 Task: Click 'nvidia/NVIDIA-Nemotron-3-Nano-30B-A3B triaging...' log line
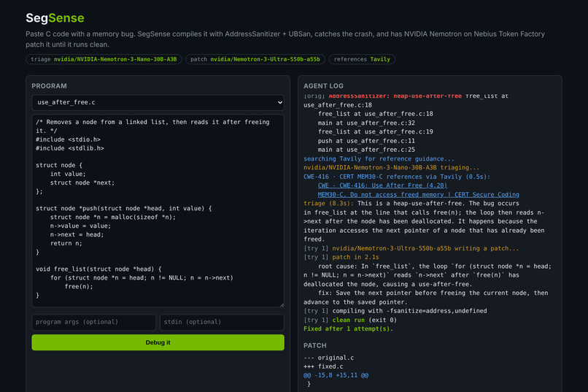(392, 168)
